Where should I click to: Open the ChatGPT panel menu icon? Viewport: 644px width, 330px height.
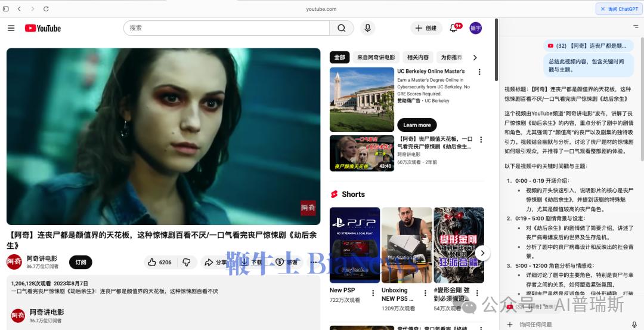click(636, 26)
